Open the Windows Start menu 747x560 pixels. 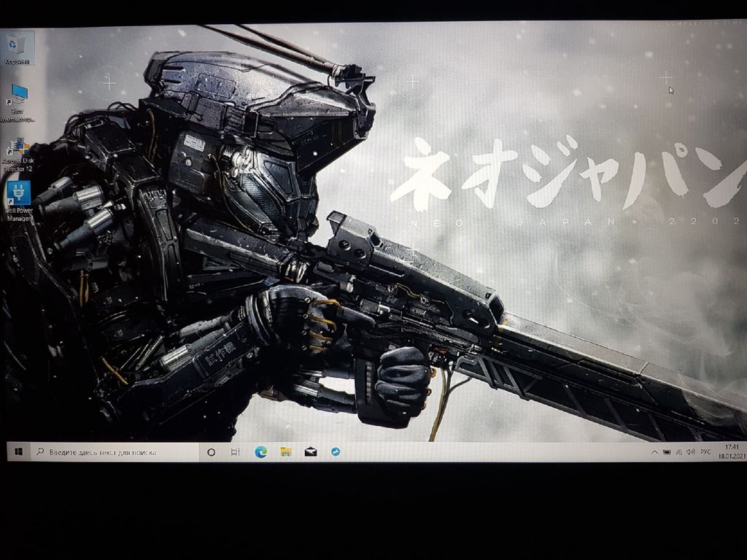pos(18,452)
